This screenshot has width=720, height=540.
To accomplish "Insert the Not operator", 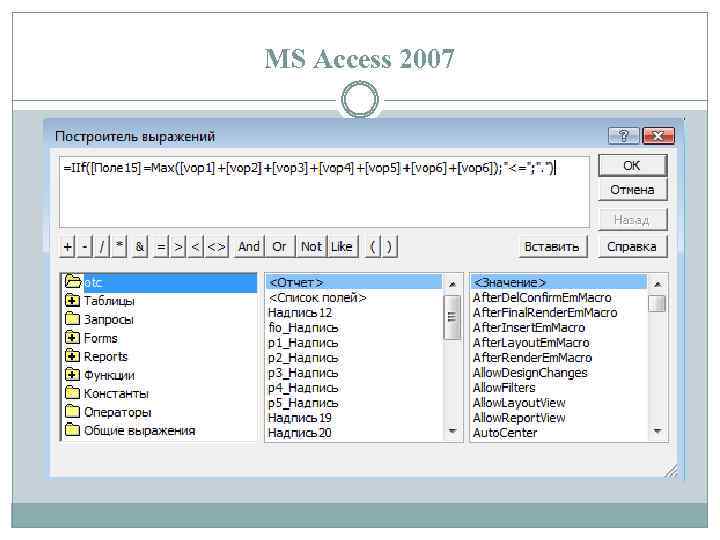I will pyautogui.click(x=311, y=247).
